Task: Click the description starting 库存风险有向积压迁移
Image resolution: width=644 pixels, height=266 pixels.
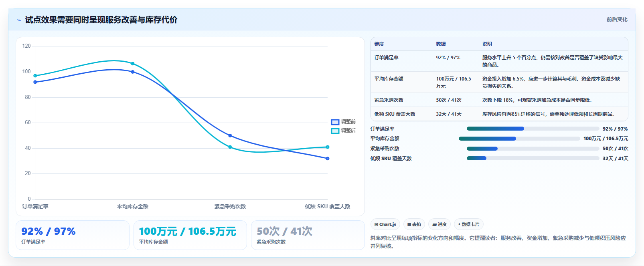Action: (x=549, y=114)
